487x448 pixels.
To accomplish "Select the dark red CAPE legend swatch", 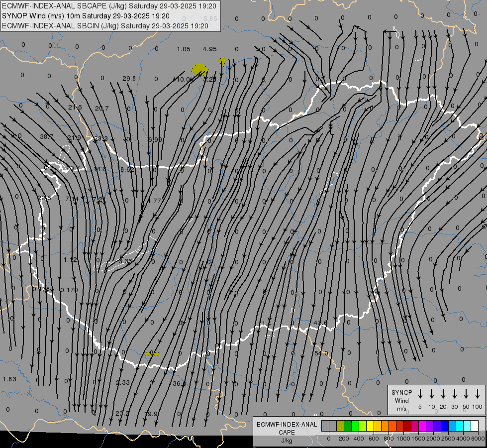I will (x=407, y=426).
